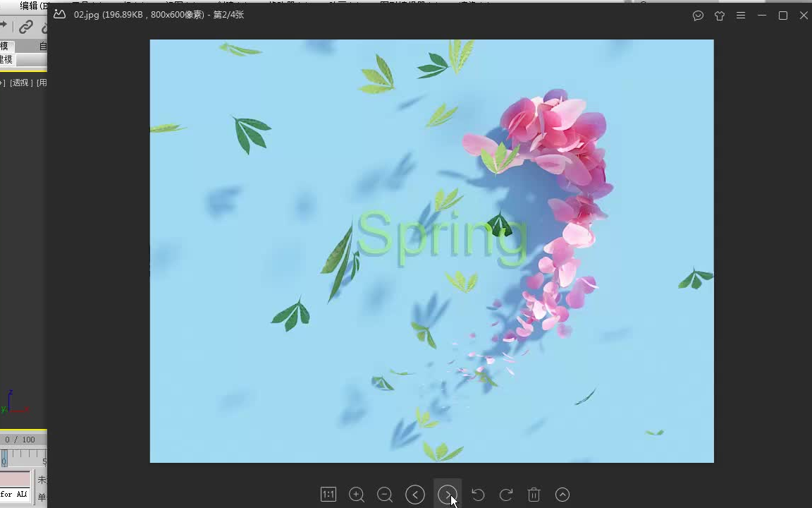Go to the next image

448,495
